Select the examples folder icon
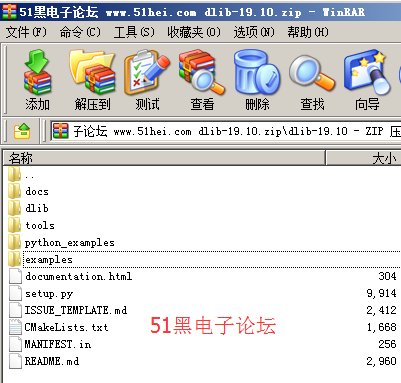 click(14, 259)
